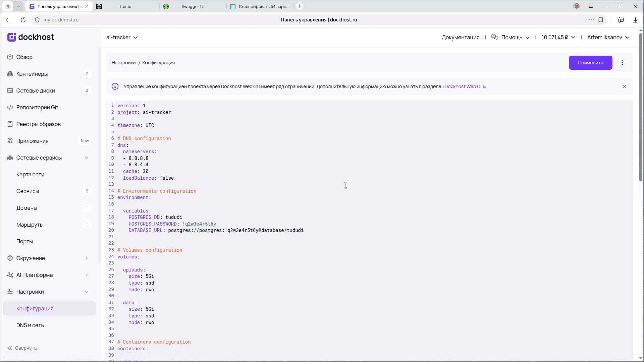
Task: Collapse the Настройки section chevron
Action: tap(87, 292)
